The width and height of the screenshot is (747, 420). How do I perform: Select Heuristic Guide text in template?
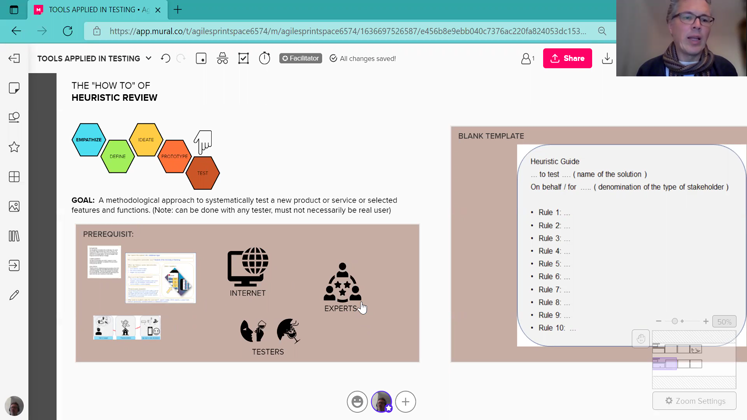point(555,161)
